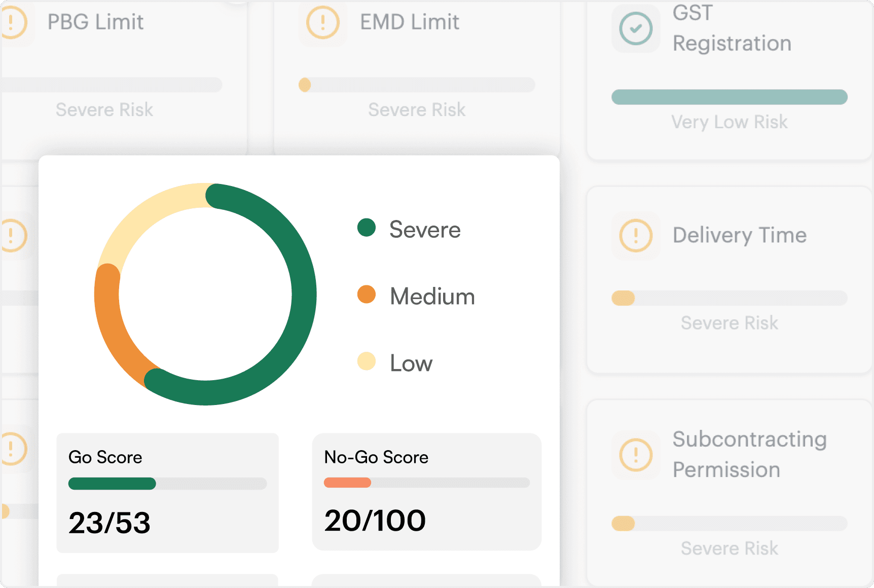This screenshot has width=874, height=588.
Task: Click the Delivery Time warning icon
Action: tap(635, 235)
